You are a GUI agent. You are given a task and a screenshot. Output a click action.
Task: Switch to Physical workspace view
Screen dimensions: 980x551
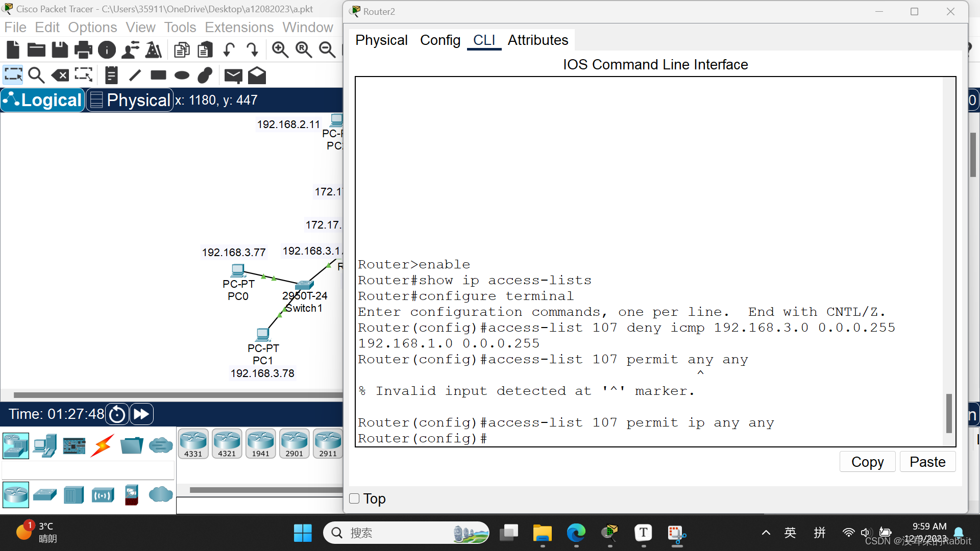point(130,100)
